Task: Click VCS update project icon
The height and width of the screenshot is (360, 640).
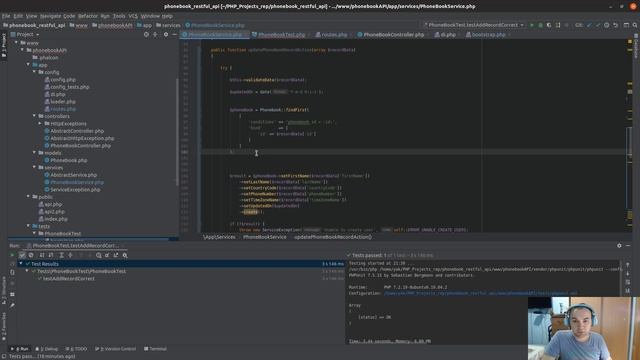Action: (x=589, y=25)
